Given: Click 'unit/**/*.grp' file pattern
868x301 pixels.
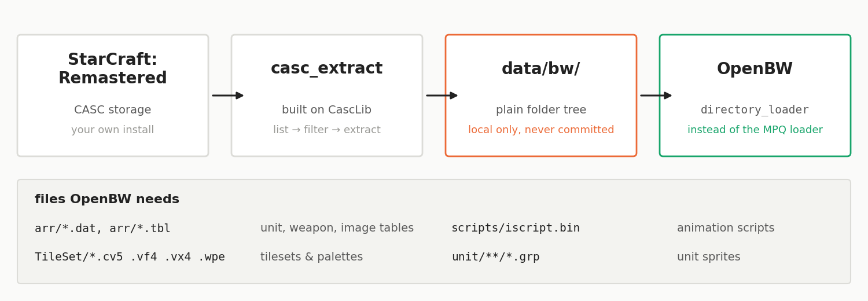Looking at the screenshot, I should pyautogui.click(x=495, y=257).
